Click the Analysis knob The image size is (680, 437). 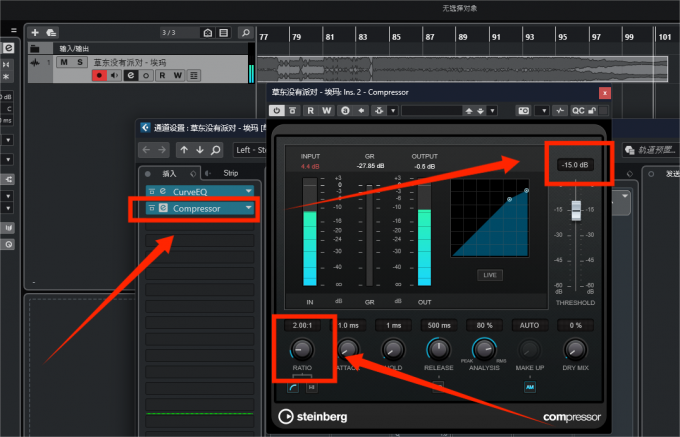[484, 349]
